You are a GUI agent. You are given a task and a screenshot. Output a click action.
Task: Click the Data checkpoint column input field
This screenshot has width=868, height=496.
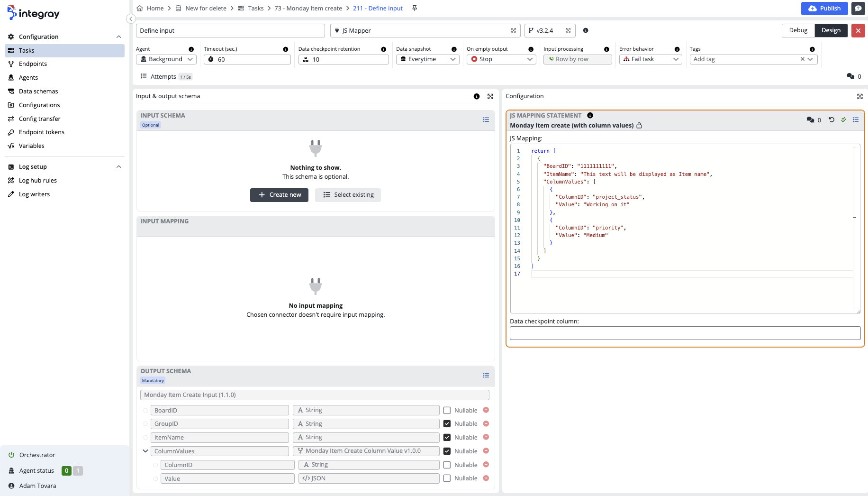(x=685, y=333)
